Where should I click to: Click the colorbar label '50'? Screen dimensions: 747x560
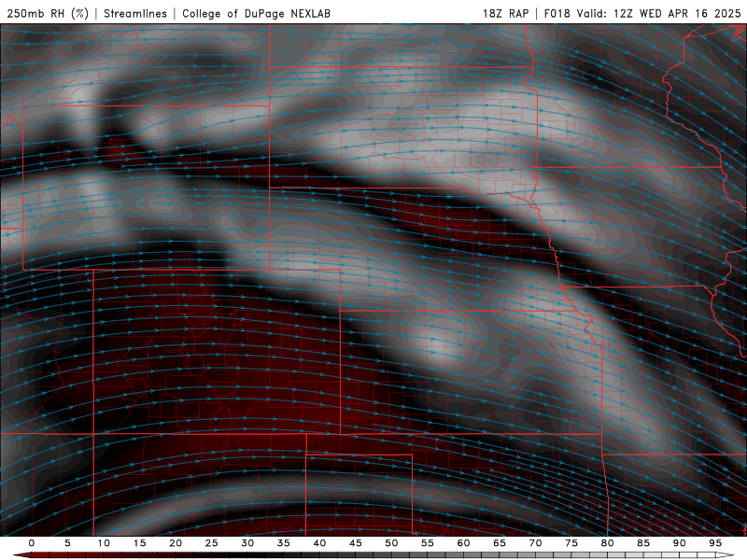coord(391,543)
